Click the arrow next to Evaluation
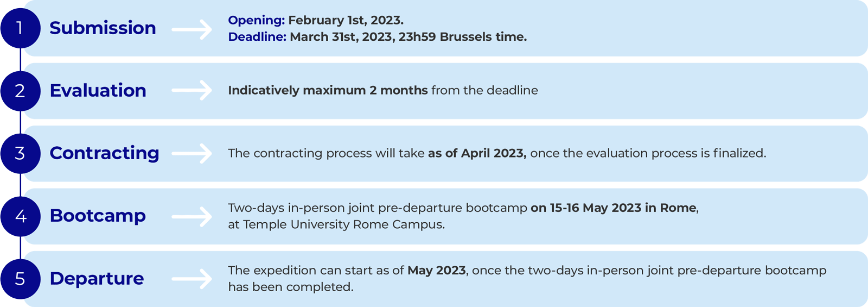This screenshot has width=868, height=307. [x=192, y=91]
